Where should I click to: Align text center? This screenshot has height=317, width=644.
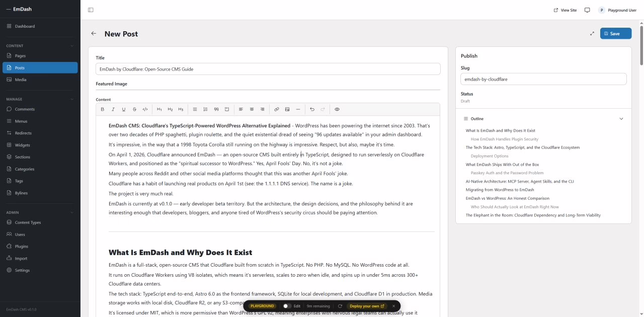pos(252,109)
